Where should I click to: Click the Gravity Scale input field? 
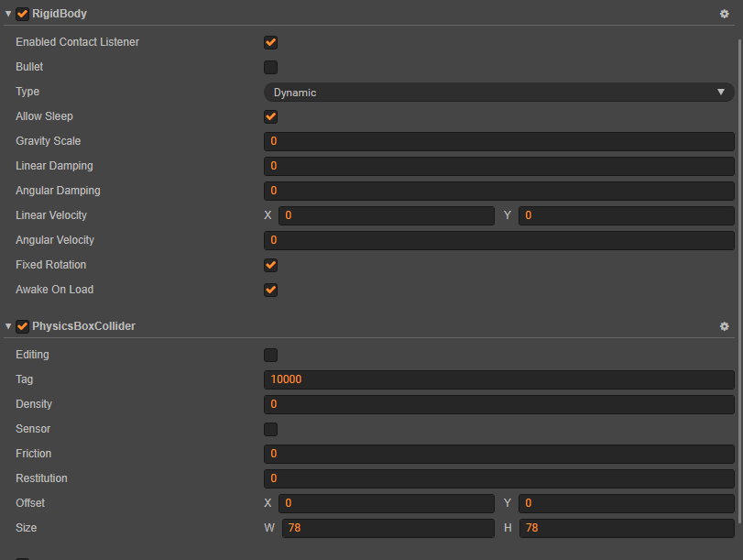click(x=498, y=141)
